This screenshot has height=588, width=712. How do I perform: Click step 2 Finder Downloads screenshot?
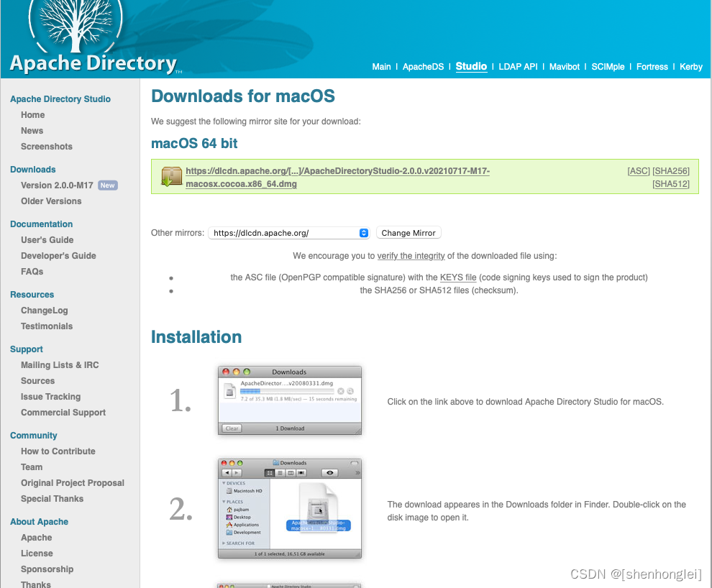click(x=290, y=508)
